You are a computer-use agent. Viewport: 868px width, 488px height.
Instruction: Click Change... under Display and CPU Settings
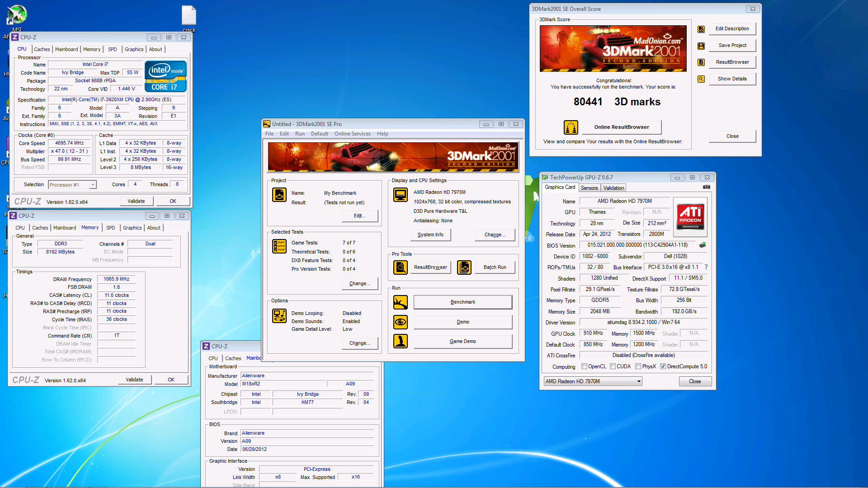coord(495,235)
